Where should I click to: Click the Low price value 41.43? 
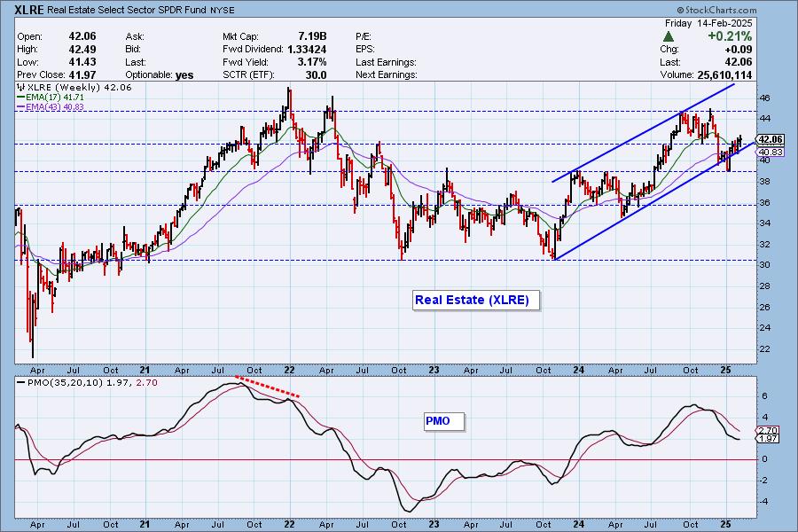[x=82, y=61]
